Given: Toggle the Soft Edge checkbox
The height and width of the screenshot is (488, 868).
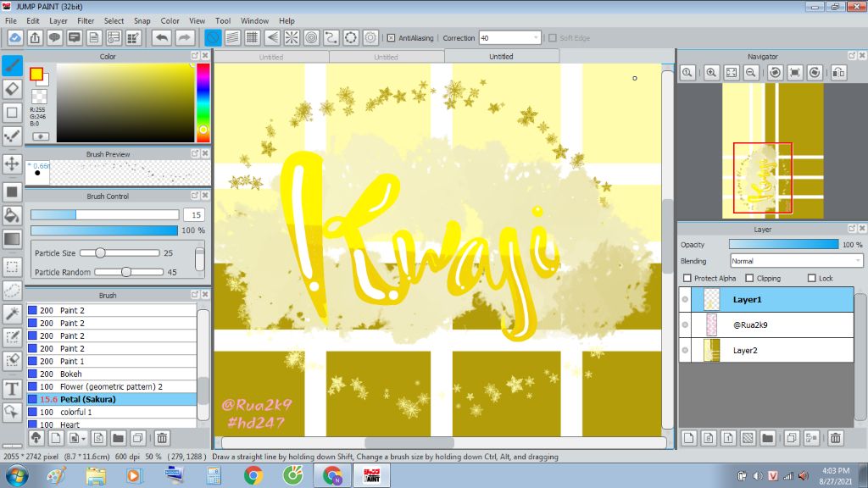Looking at the screenshot, I should tap(553, 37).
